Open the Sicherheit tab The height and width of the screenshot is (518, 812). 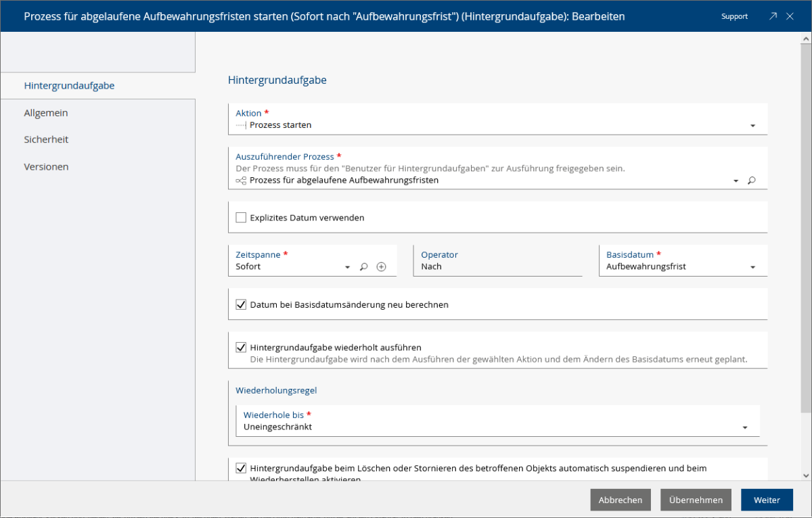coord(97,139)
